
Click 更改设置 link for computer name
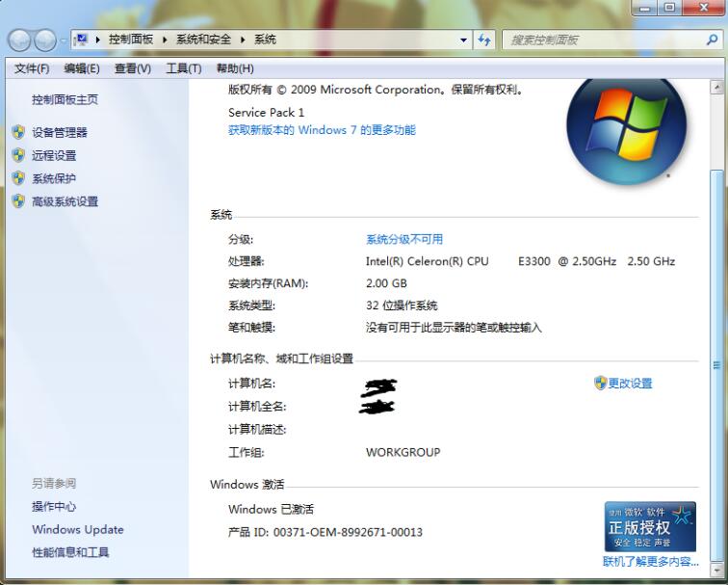[x=630, y=384]
